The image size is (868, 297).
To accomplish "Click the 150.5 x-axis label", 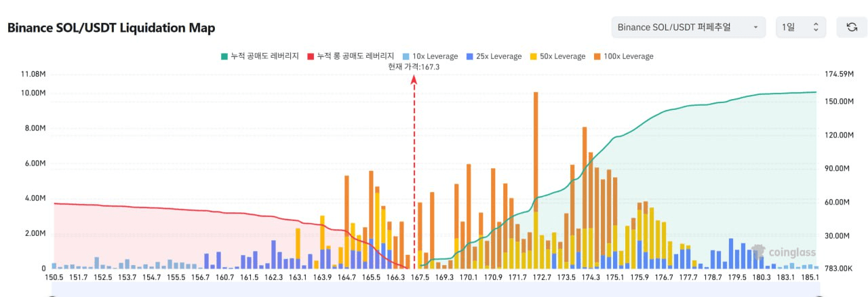I will [x=54, y=277].
